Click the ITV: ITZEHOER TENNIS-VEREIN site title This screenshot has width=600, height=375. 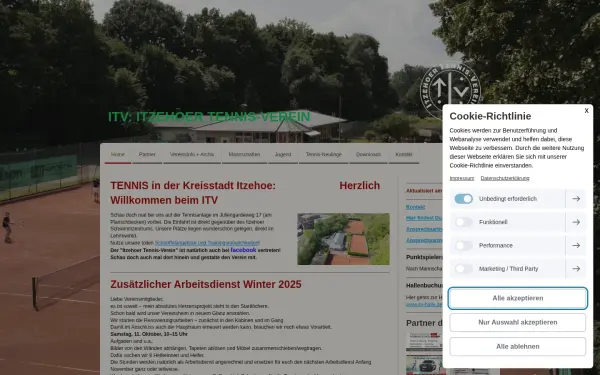pos(209,117)
